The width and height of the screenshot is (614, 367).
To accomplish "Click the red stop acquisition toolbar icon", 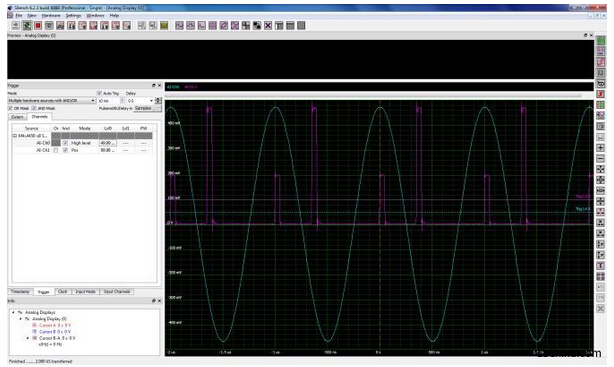I will click(x=38, y=25).
